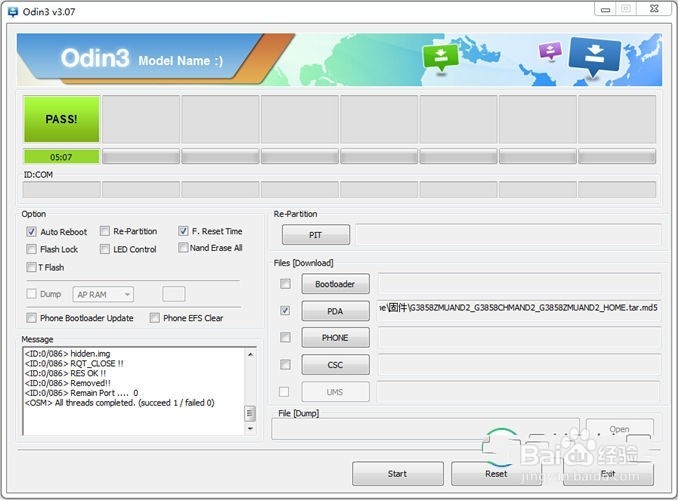Click the Odin3 title bar app icon
The width and height of the screenshot is (678, 500).
click(x=13, y=12)
